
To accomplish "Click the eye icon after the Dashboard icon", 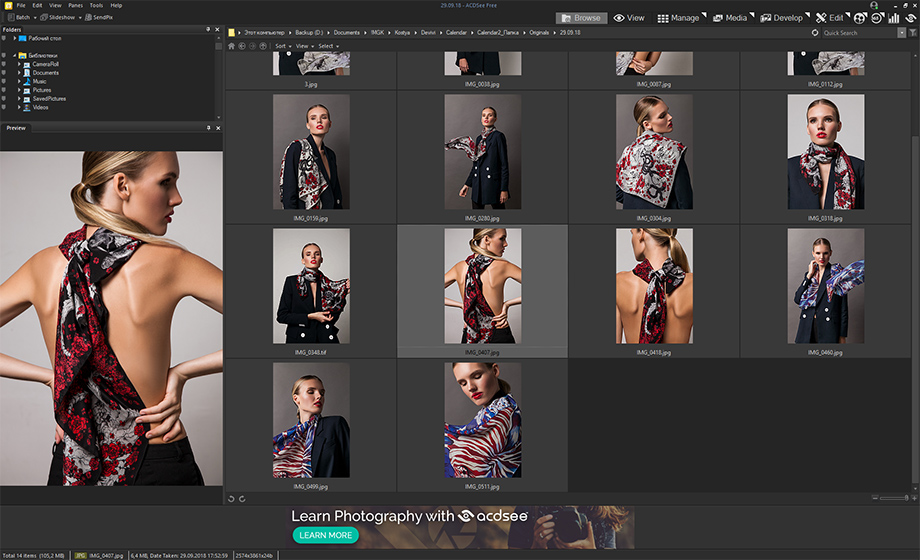I will click(911, 18).
